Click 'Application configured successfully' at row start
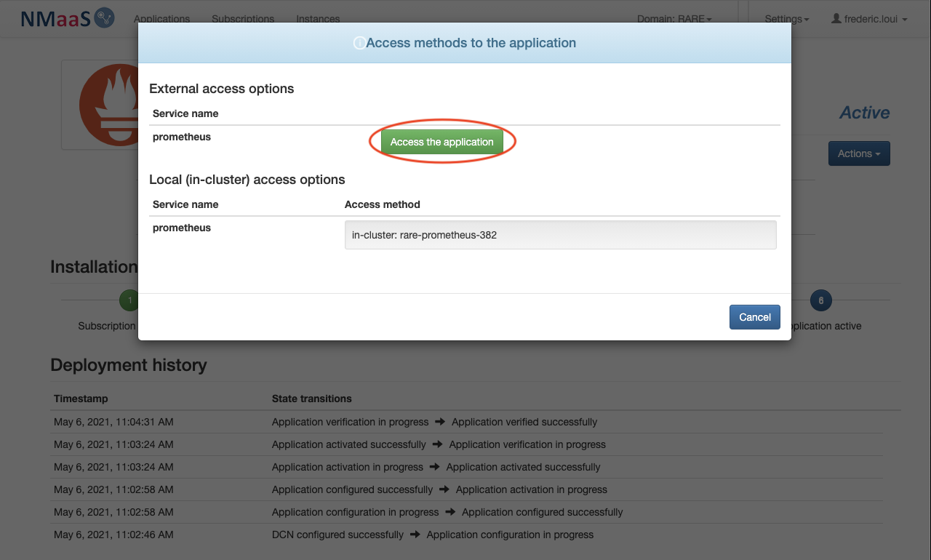Viewport: 931px width, 560px height. tap(352, 489)
